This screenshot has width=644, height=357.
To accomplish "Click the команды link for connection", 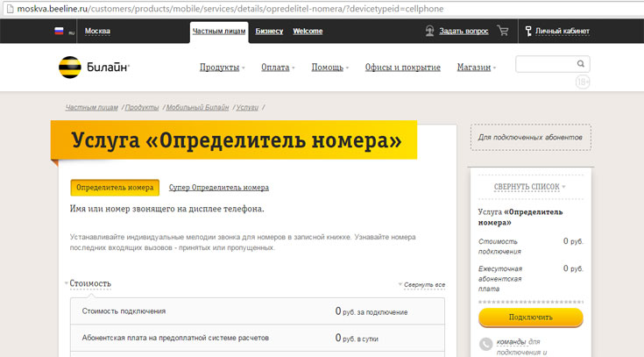I will (511, 342).
